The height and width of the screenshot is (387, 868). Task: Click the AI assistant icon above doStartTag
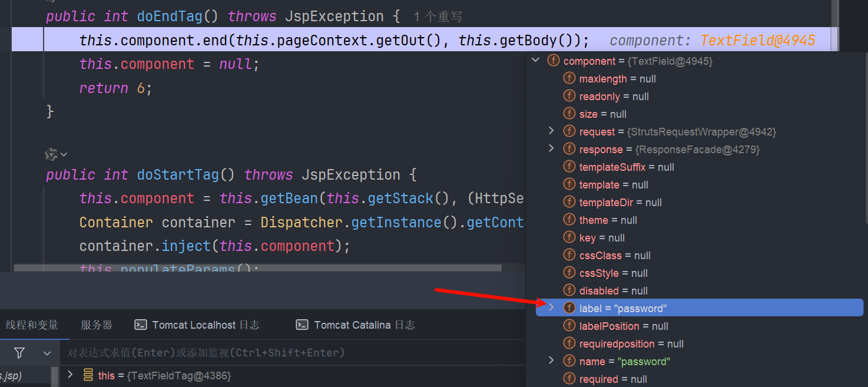point(51,154)
